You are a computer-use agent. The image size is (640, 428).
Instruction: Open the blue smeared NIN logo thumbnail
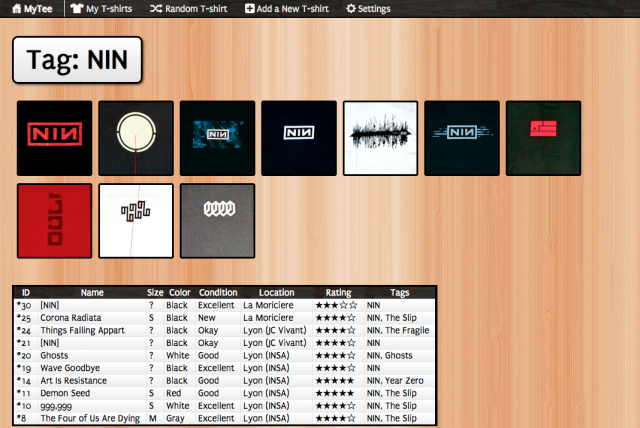pos(218,138)
